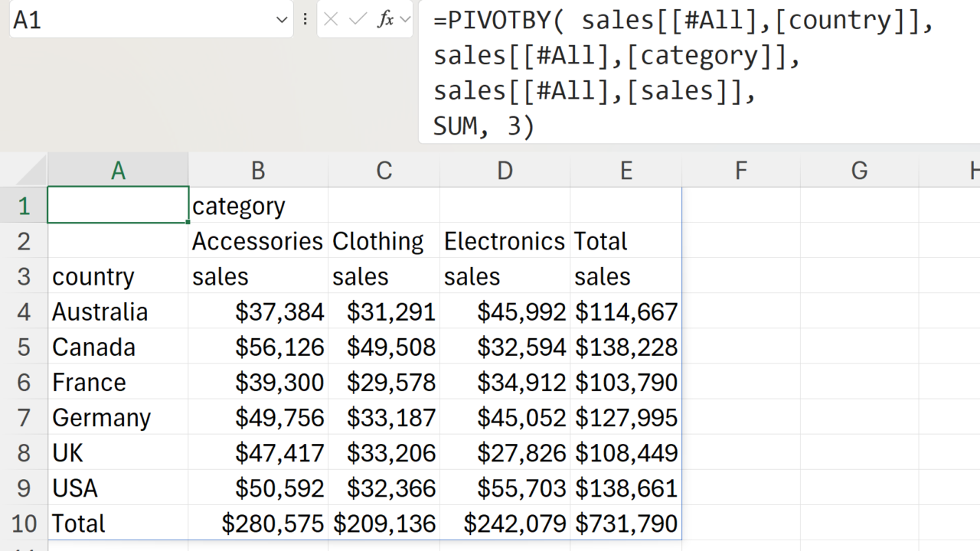Click the category header cell B1

point(258,206)
